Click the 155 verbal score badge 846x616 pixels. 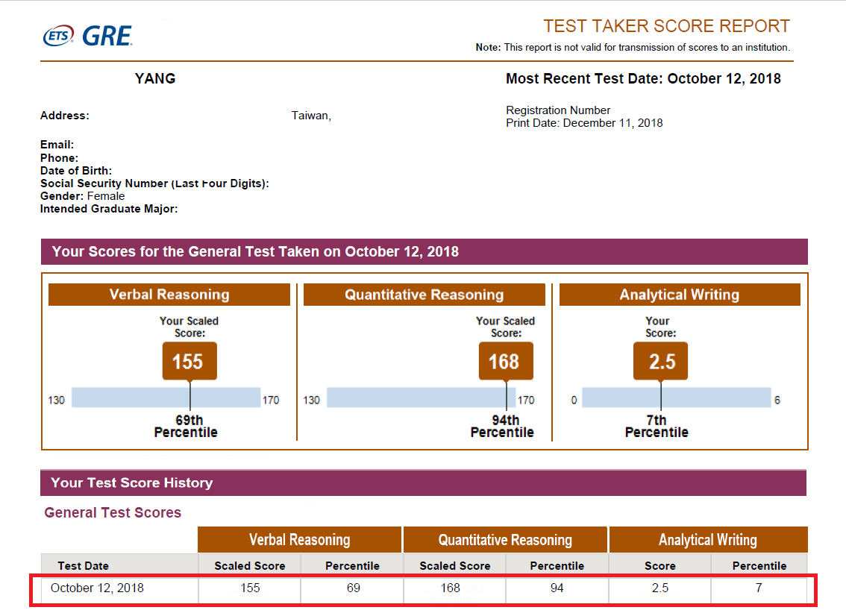click(x=189, y=361)
